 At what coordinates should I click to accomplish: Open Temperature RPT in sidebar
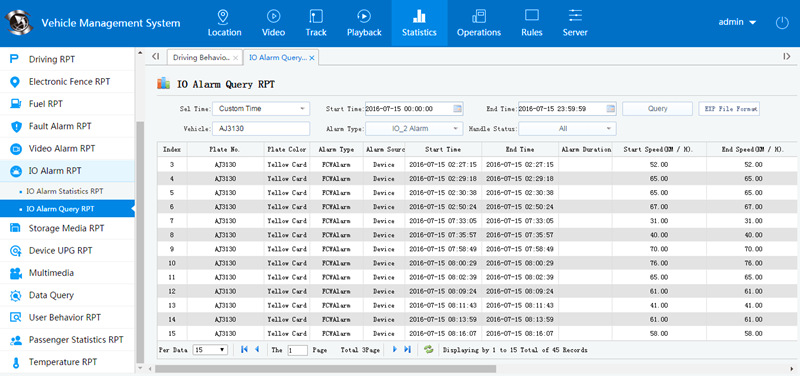click(x=67, y=362)
